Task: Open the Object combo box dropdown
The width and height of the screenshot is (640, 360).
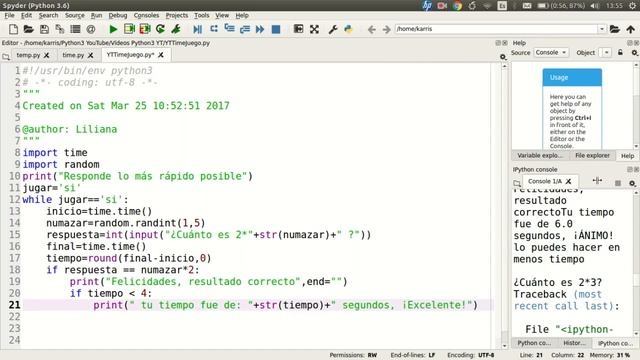Action: 607,53
